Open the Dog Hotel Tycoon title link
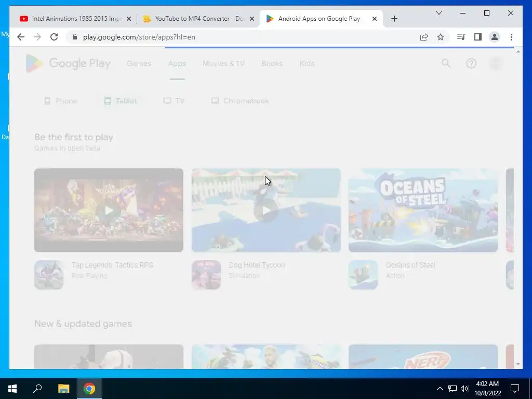 257,265
